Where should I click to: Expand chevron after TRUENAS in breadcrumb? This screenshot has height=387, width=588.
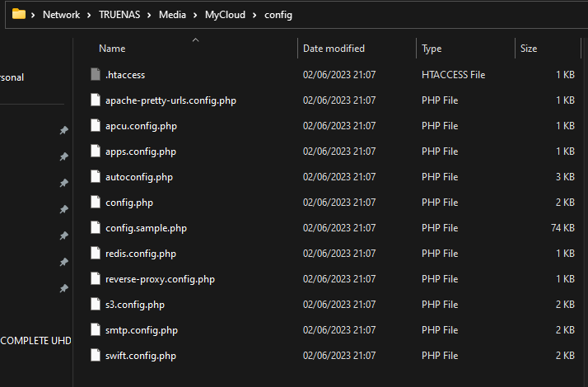[x=149, y=15]
